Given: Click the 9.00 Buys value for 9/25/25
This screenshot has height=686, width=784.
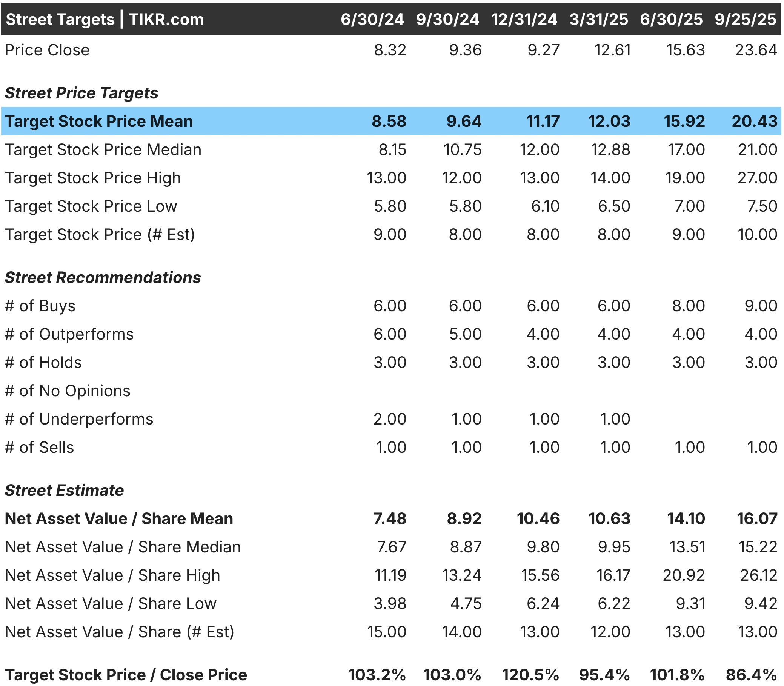Looking at the screenshot, I should 760,306.
